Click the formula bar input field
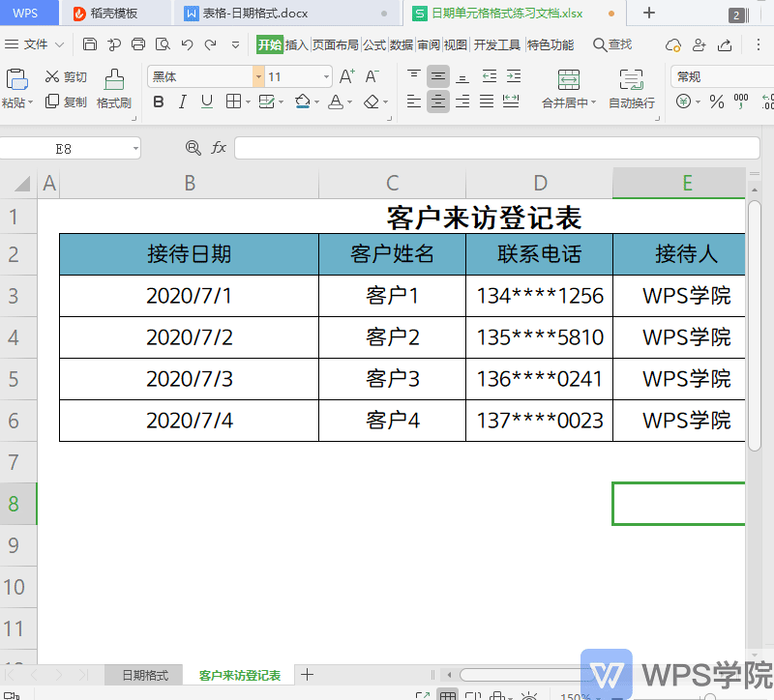The height and width of the screenshot is (700, 774). pos(496,148)
